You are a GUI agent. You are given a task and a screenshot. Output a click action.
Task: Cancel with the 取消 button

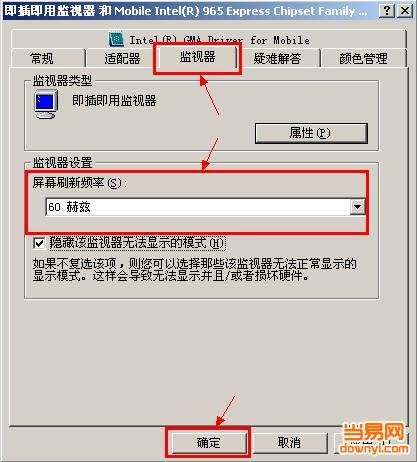289,443
